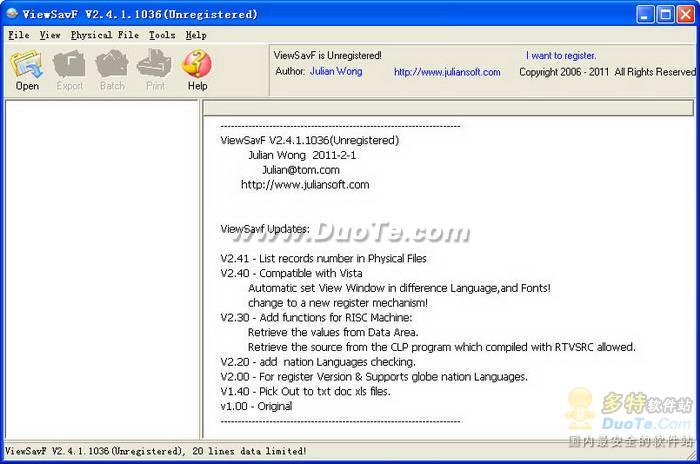Click 'Retrieve the values from Data Area.' line

[333, 332]
